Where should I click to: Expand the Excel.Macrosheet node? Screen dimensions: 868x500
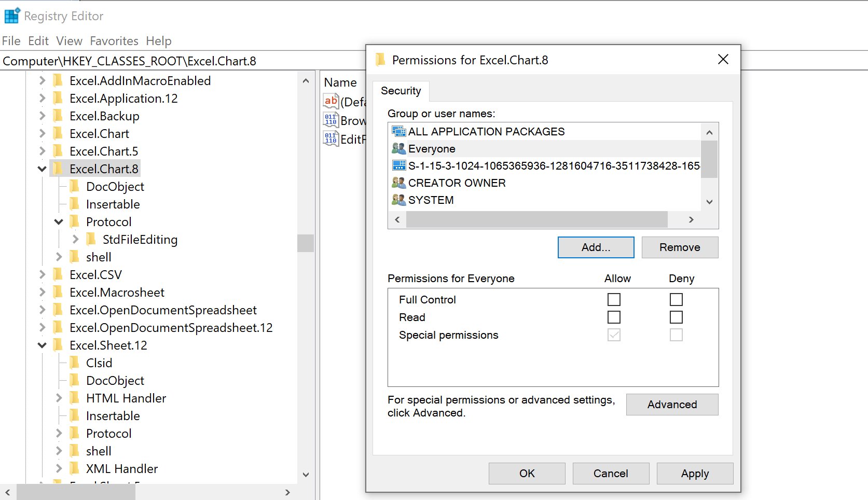[x=43, y=292]
